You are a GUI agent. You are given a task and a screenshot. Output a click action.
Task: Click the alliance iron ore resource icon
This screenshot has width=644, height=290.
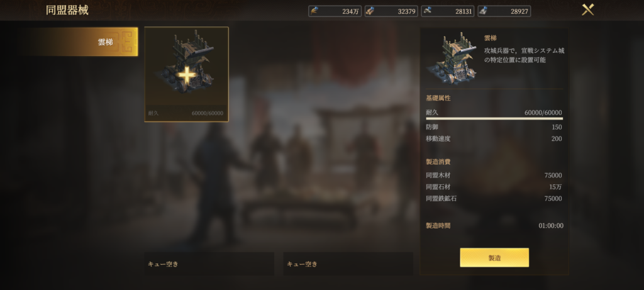point(484,11)
